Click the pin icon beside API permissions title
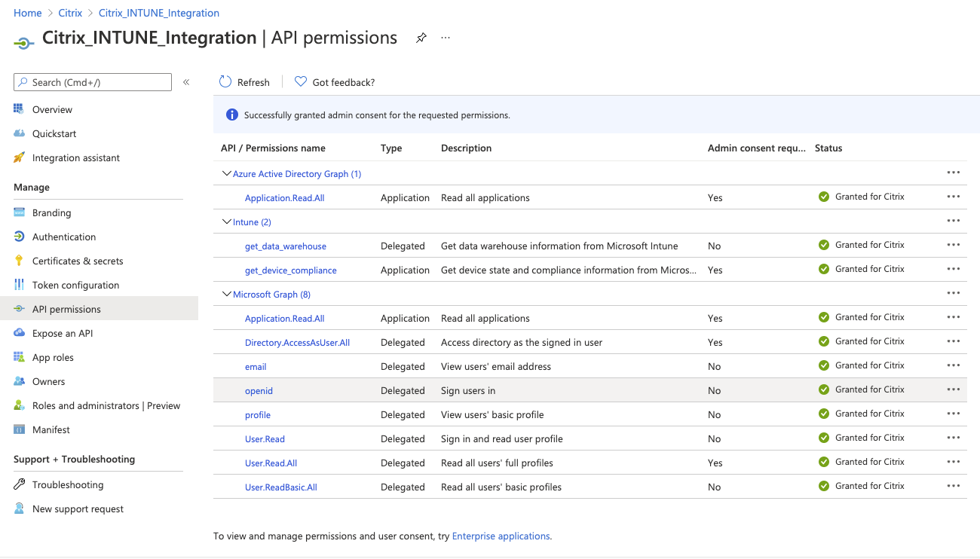 421,38
